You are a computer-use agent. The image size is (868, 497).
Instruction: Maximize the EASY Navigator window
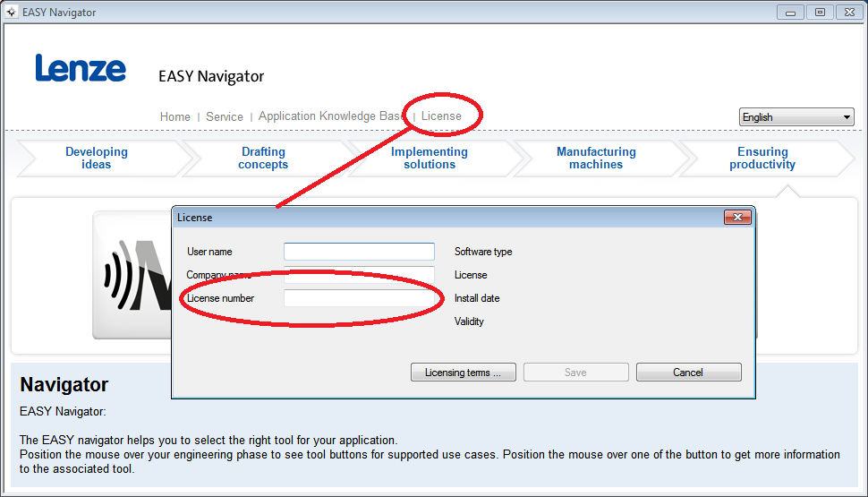(819, 12)
